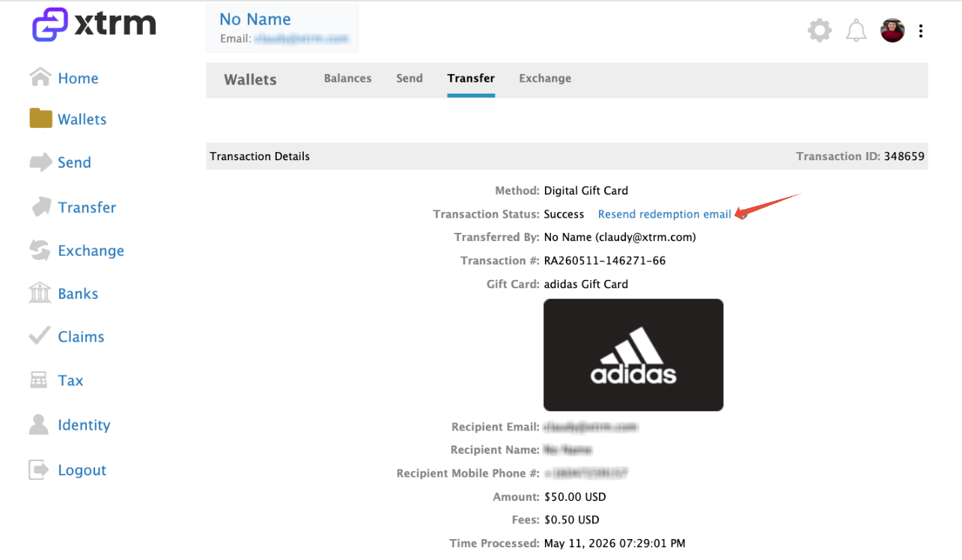Open Claims link in sidebar
The width and height of the screenshot is (962, 560).
(81, 337)
